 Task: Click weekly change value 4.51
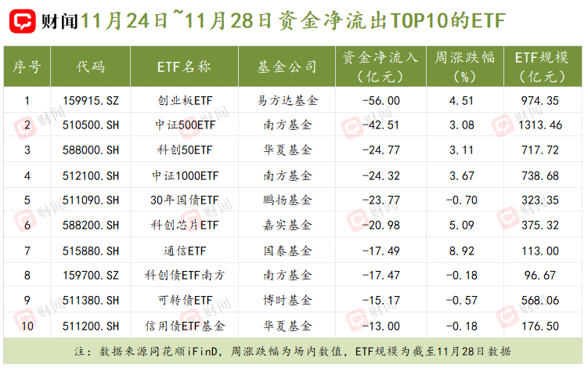pyautogui.click(x=462, y=100)
